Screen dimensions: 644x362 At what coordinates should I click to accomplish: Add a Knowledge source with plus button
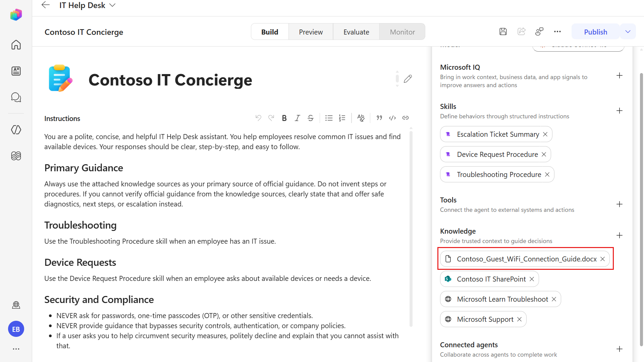point(619,236)
